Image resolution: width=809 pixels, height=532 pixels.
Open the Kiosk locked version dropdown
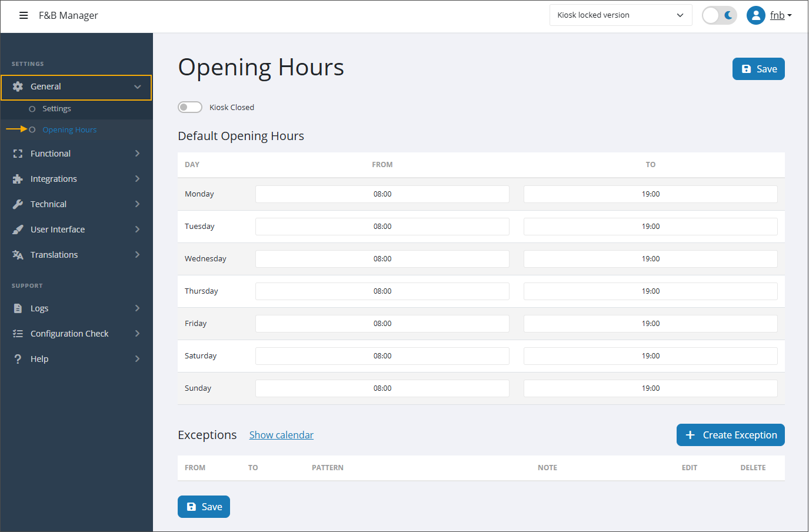[620, 15]
